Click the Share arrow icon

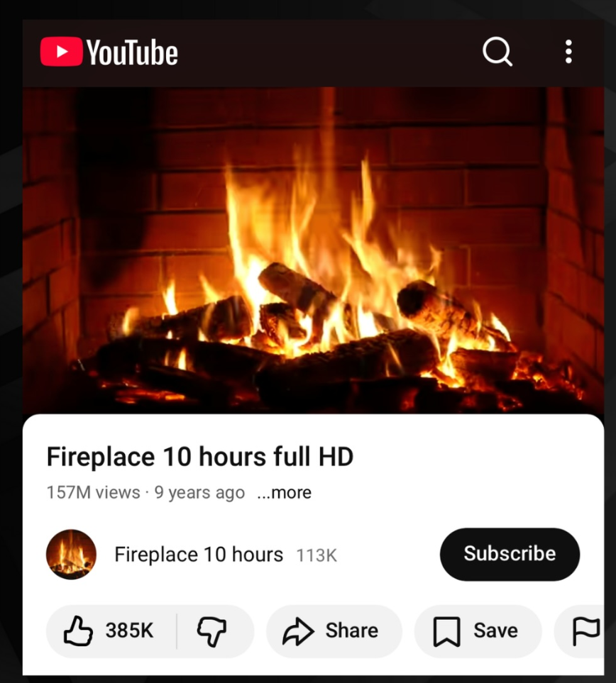(298, 631)
